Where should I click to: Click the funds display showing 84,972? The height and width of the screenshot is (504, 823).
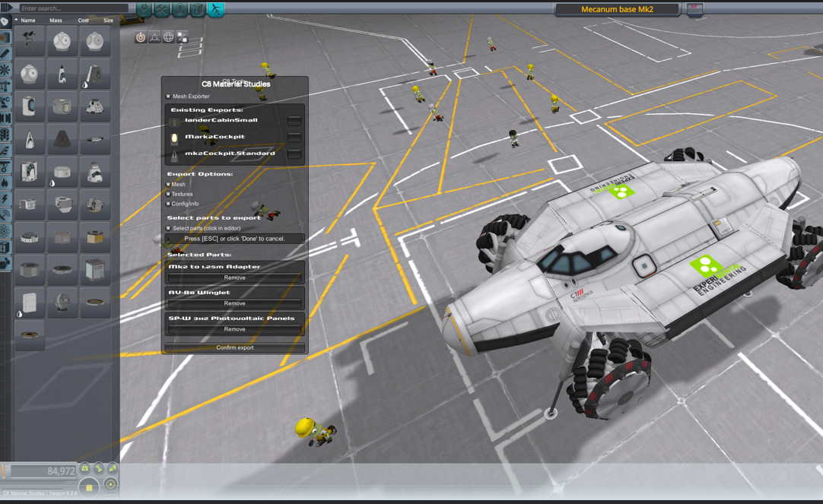tap(43, 471)
